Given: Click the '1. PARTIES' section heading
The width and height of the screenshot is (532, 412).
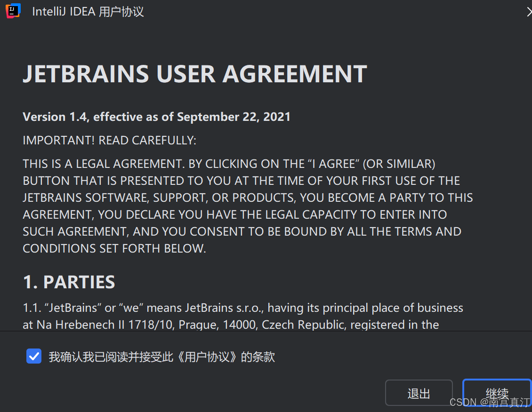Looking at the screenshot, I should [x=69, y=282].
